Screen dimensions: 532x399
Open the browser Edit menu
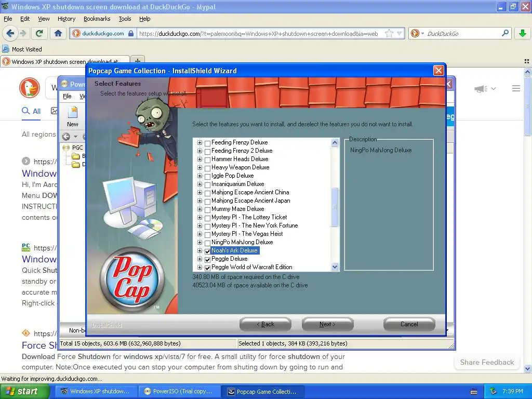25,19
